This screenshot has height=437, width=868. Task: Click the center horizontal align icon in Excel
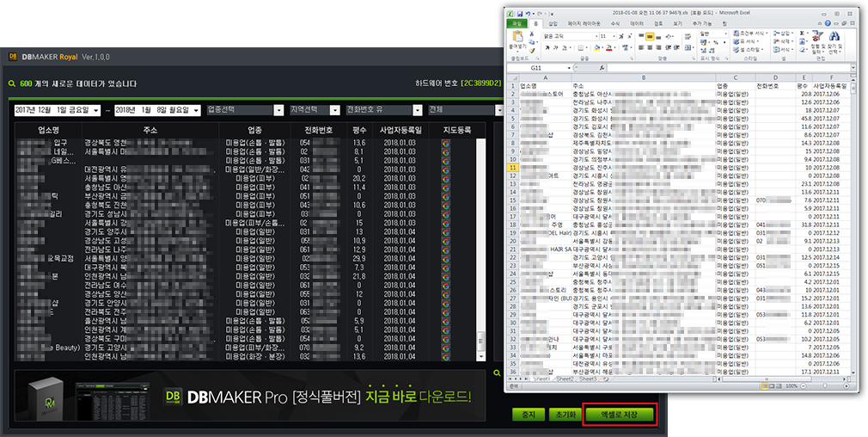pos(651,48)
